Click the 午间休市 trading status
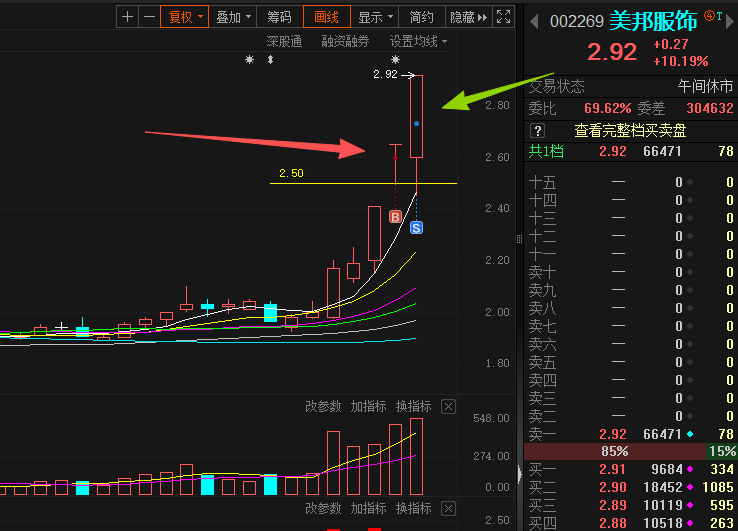This screenshot has height=531, width=738. 705,86
